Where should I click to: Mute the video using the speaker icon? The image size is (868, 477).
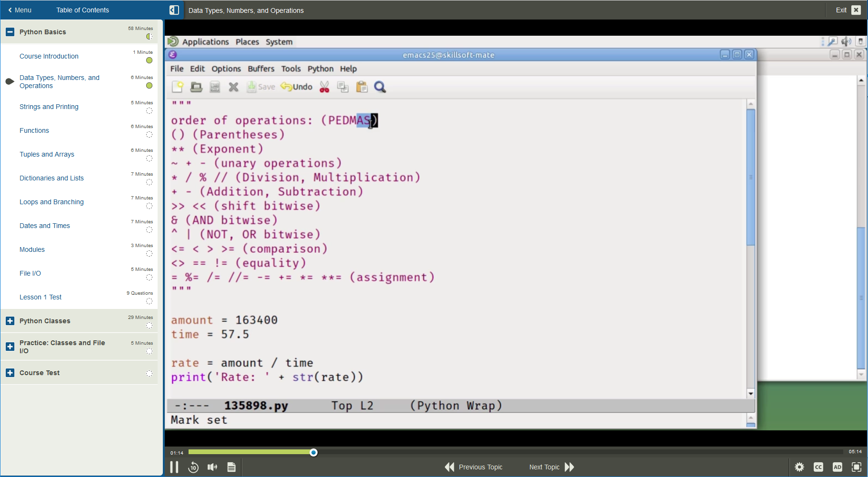[x=212, y=467]
